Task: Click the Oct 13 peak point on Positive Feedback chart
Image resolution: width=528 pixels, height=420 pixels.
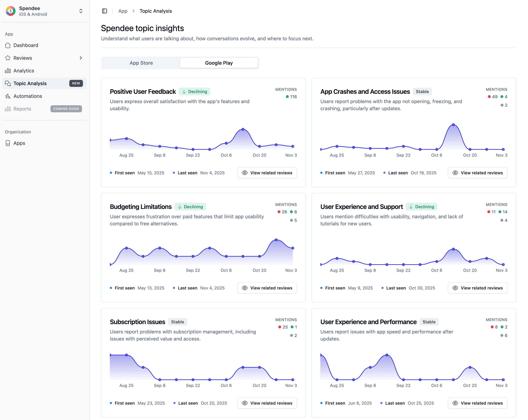Action: pos(243,129)
